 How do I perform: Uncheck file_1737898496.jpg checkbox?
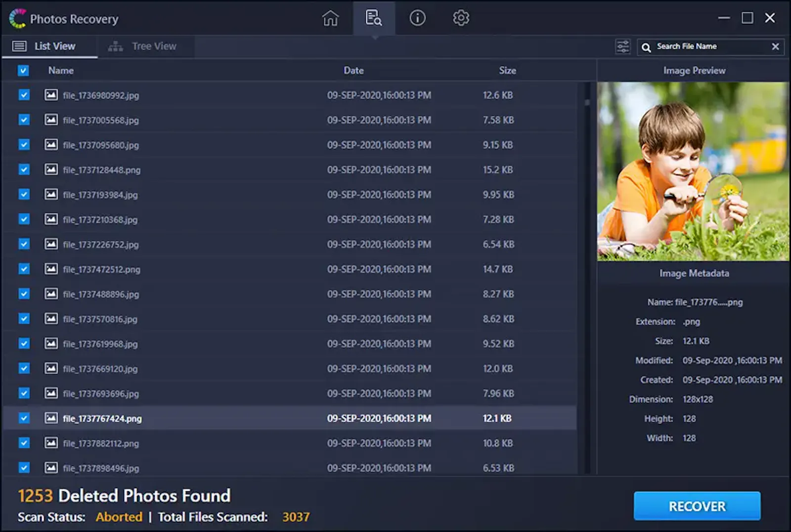24,467
